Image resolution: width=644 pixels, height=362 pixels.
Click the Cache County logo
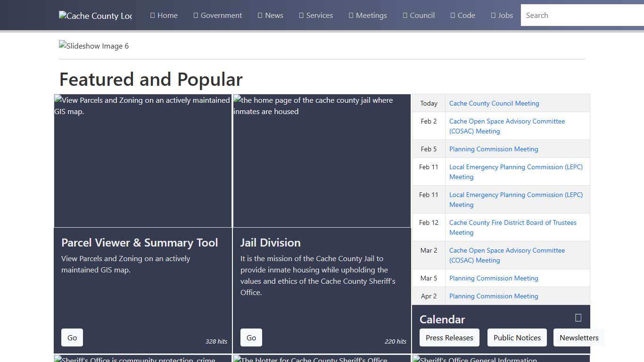click(x=95, y=15)
